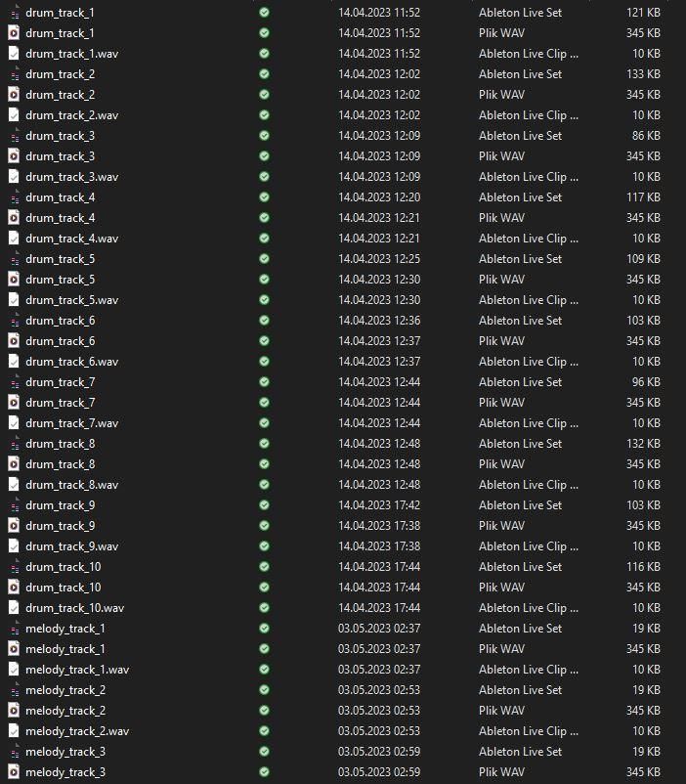Select the drum_track_10 Plik WAV file name
The width and height of the screenshot is (686, 784).
tap(63, 587)
